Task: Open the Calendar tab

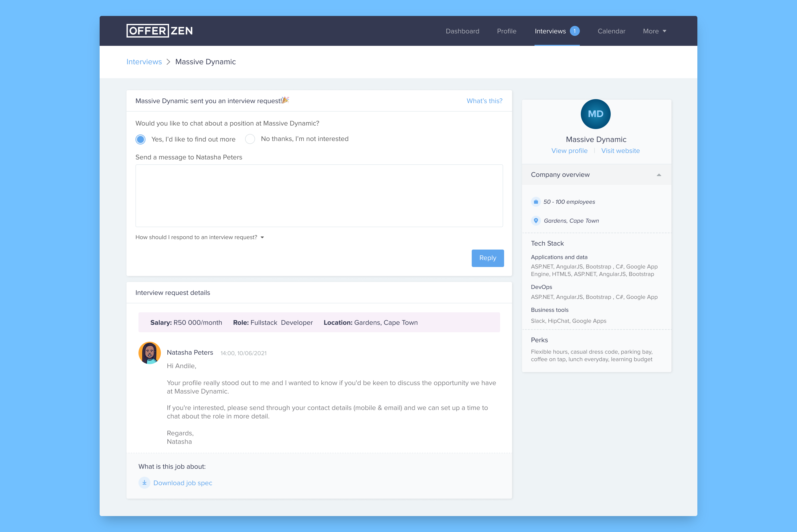Action: point(611,31)
